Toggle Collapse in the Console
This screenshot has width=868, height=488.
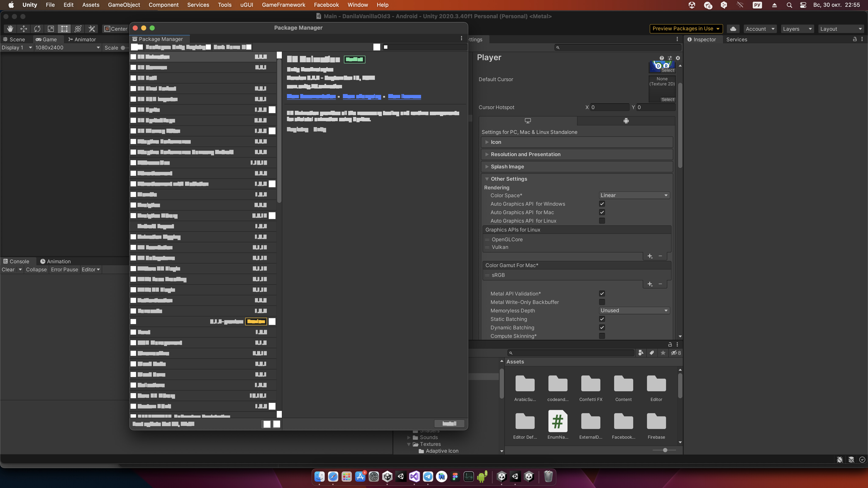pyautogui.click(x=36, y=270)
